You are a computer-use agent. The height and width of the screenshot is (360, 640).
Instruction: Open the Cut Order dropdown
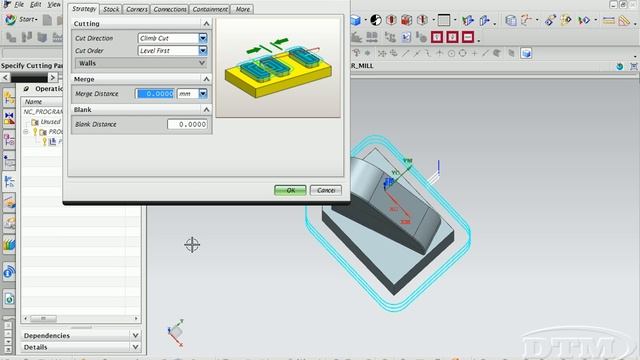tap(203, 51)
